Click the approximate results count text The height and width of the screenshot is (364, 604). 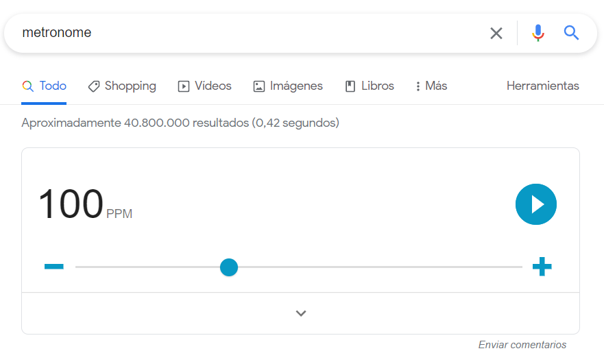click(x=180, y=123)
